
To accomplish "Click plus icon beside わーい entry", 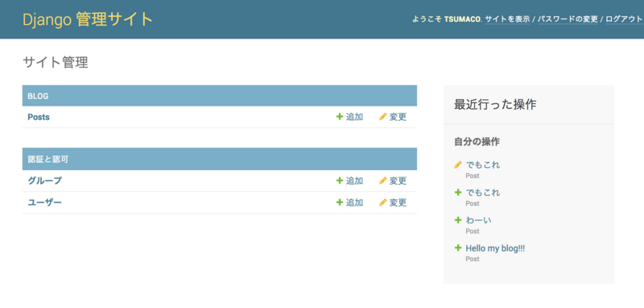I will [x=458, y=220].
